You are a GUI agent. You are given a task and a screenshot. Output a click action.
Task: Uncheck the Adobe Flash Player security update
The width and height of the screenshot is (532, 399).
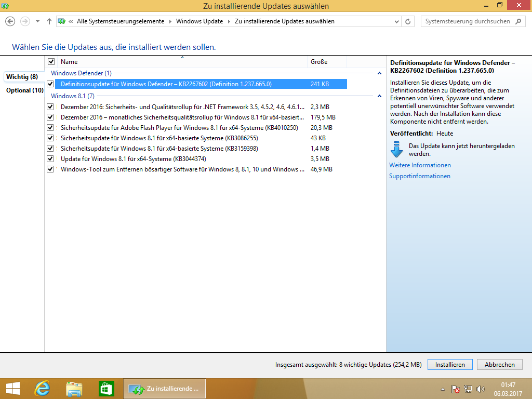point(50,128)
